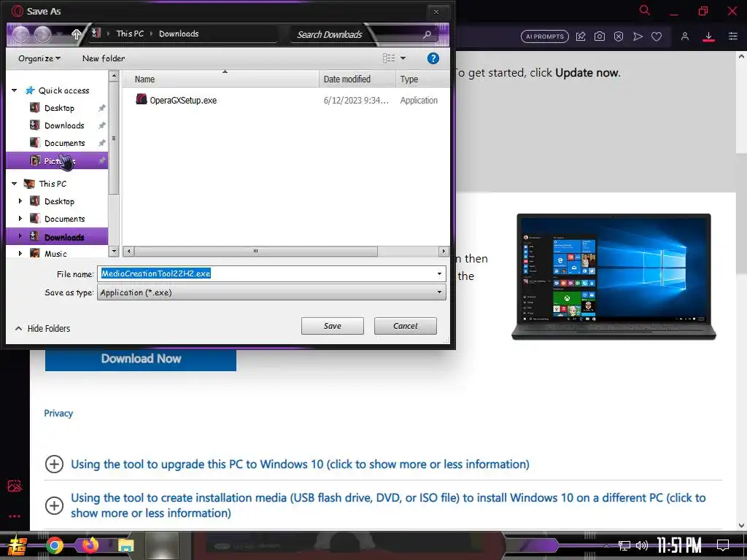Open the File name history dropdown
This screenshot has height=560, width=747.
[439, 273]
